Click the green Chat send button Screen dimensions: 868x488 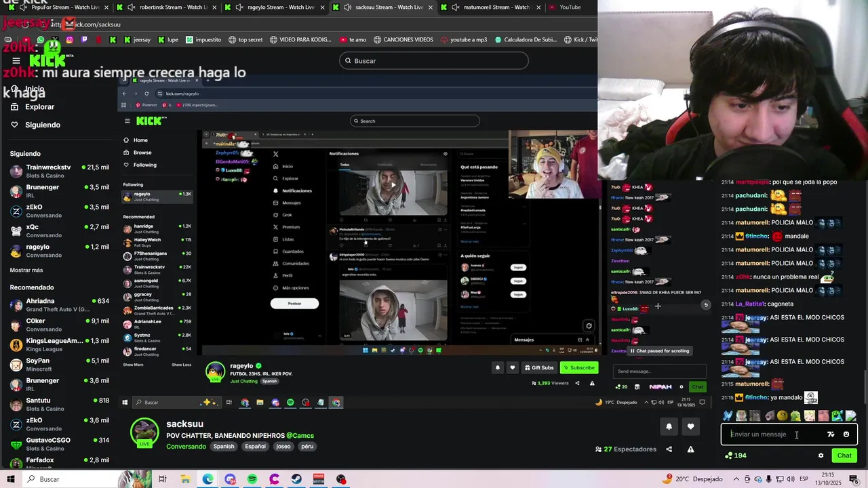click(844, 455)
